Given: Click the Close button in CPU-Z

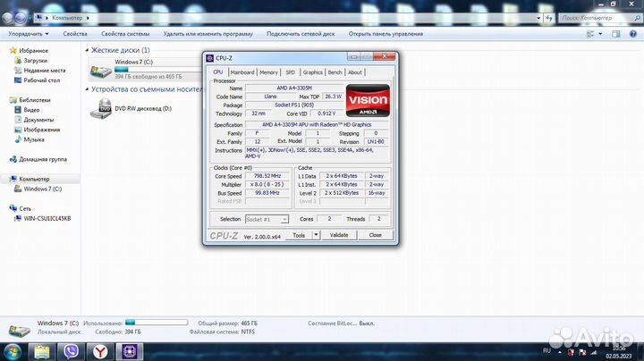Looking at the screenshot, I should pyautogui.click(x=375, y=235).
